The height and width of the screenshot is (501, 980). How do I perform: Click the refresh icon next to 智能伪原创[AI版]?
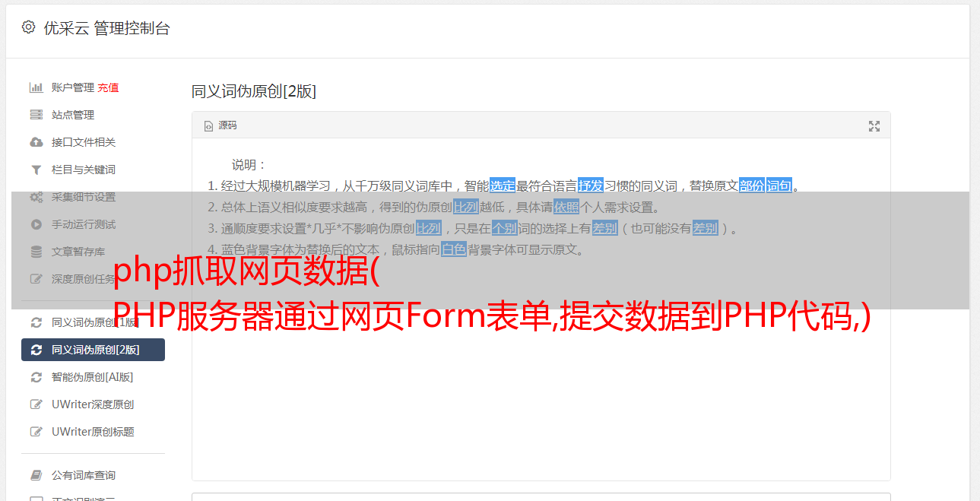coord(36,377)
